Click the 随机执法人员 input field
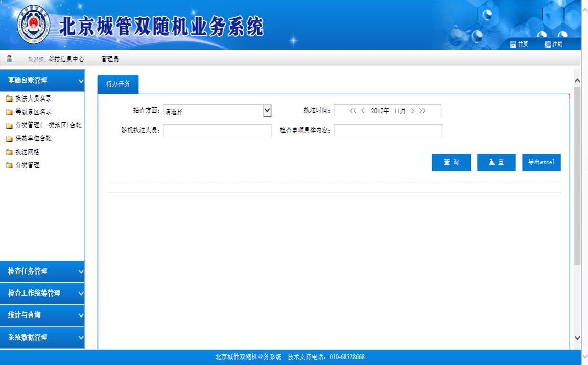This screenshot has width=588, height=365. pos(217,131)
